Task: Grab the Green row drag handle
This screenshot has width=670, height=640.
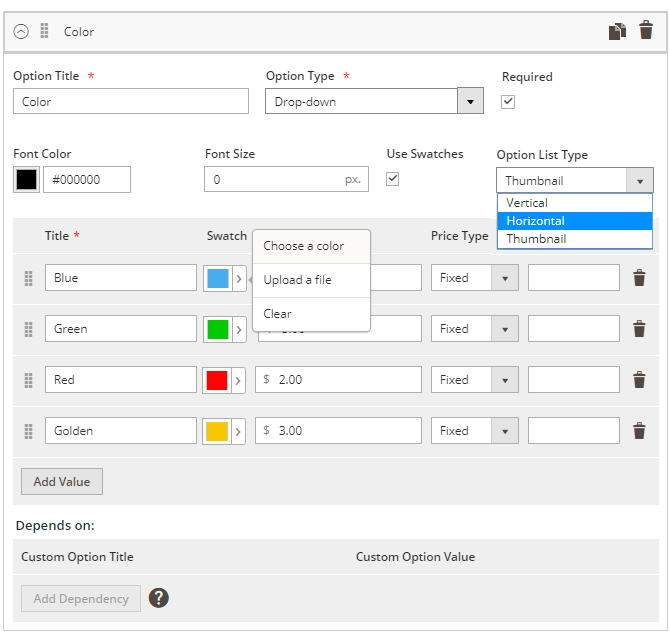Action: [29, 329]
